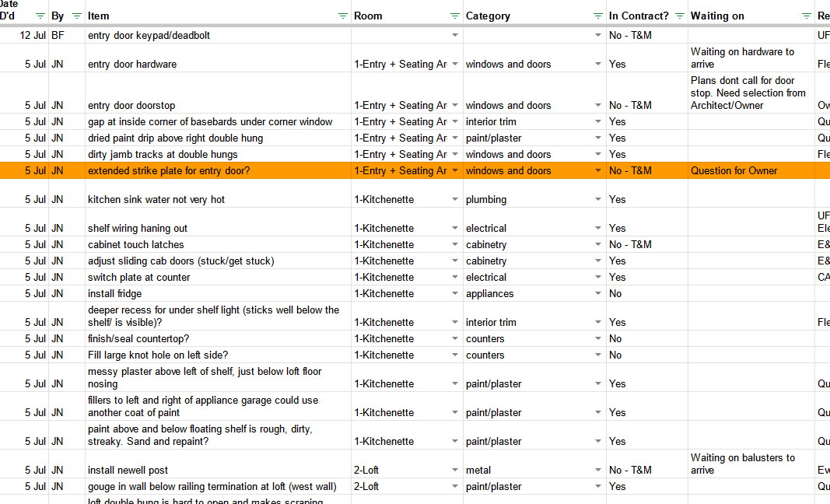Select cell 'finish/seal countertop?'
The height and width of the screenshot is (504, 830).
pyautogui.click(x=218, y=338)
